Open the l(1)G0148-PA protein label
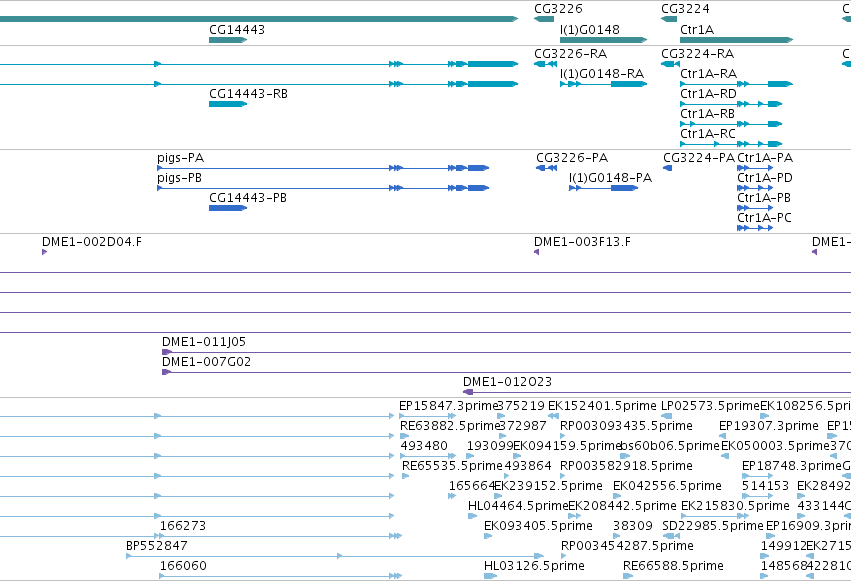 click(610, 178)
